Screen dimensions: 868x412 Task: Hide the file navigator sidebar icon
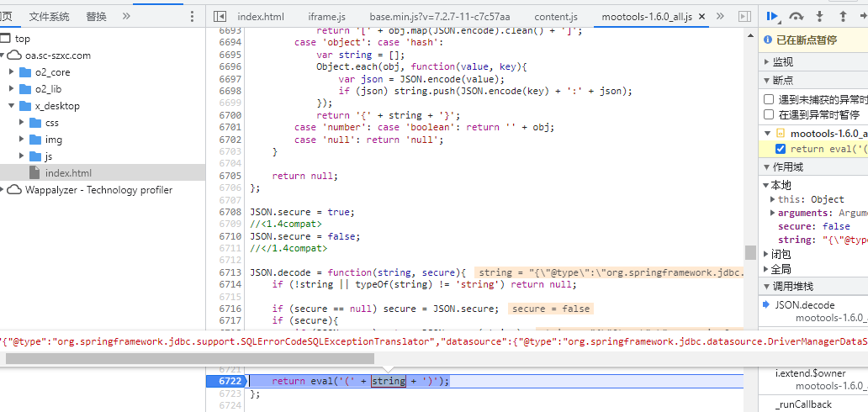220,16
